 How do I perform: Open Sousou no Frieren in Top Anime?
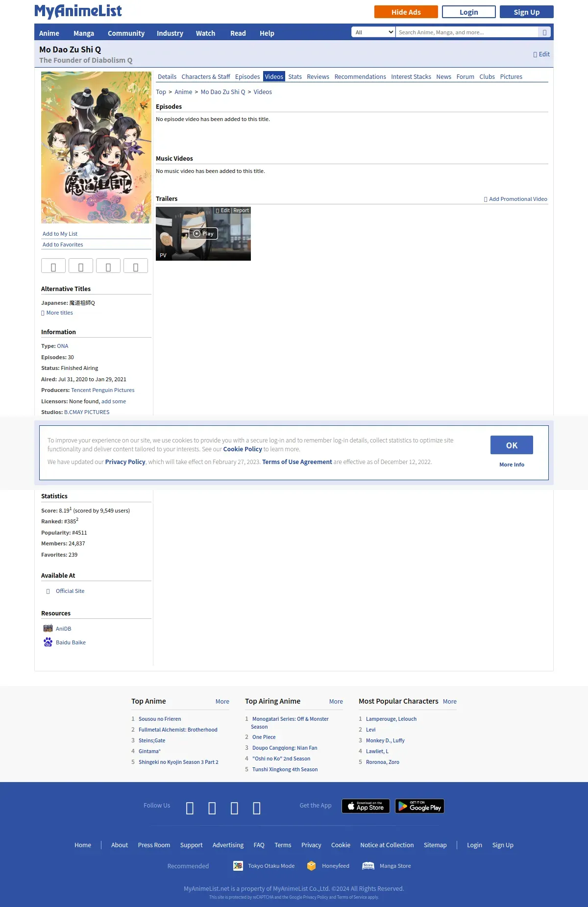click(x=160, y=719)
